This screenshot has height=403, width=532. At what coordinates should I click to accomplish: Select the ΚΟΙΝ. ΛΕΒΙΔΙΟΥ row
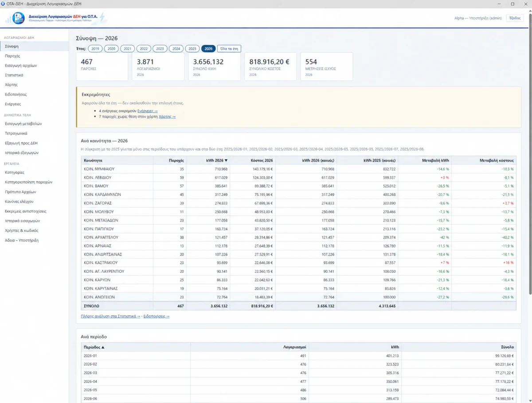point(298,177)
